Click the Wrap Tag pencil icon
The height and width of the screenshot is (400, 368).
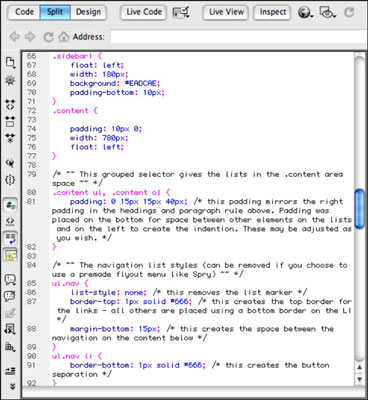tap(10, 313)
